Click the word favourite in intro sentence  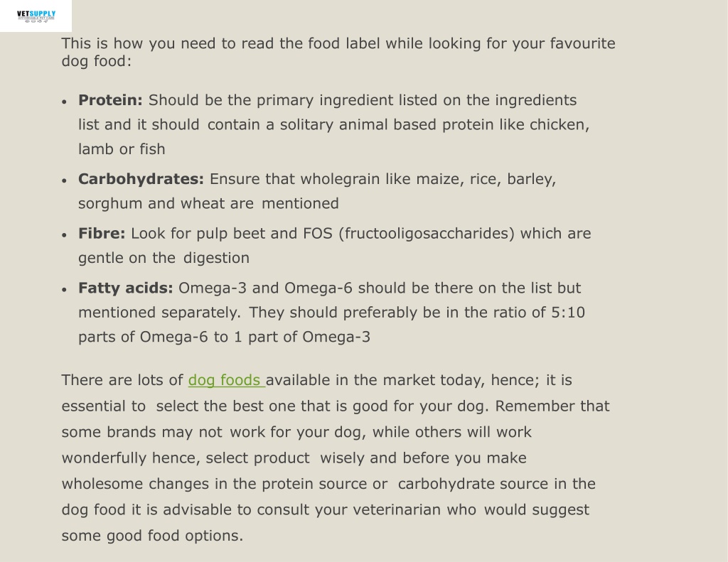pyautogui.click(x=583, y=43)
